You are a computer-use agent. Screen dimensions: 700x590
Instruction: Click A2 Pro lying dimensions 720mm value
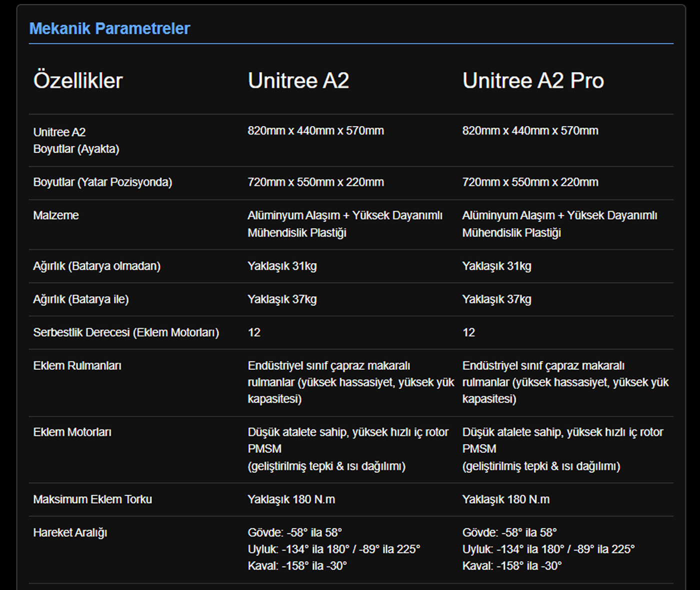pos(530,182)
